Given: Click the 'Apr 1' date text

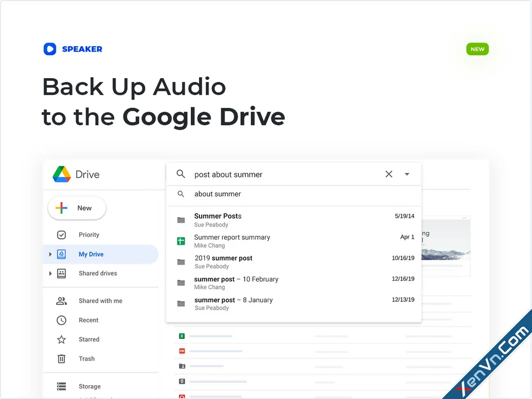Looking at the screenshot, I should 407,237.
